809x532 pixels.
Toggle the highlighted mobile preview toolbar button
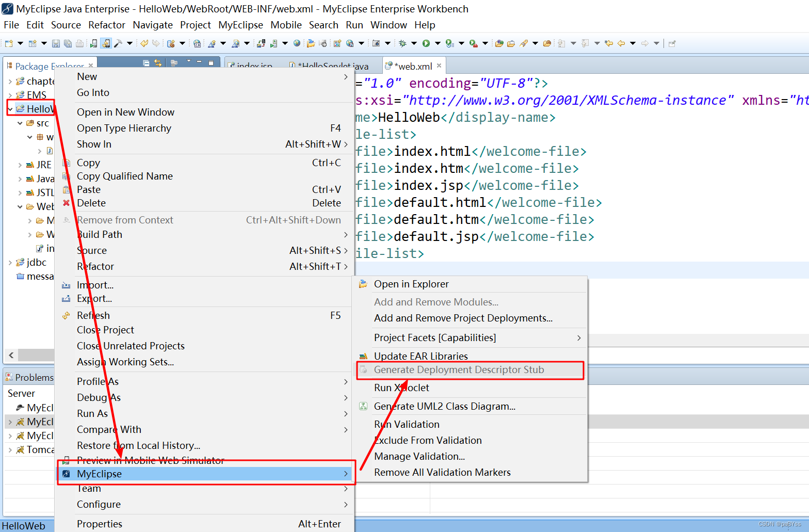[x=106, y=43]
